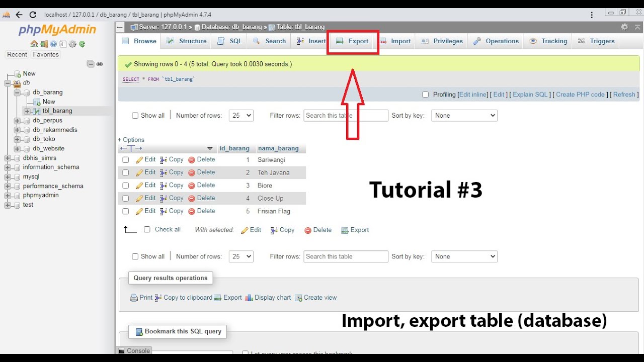The image size is (644, 362).
Task: Select the Teh Javana row checkbox
Action: [126, 172]
